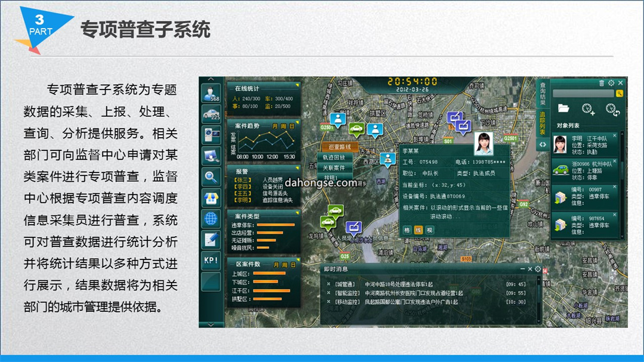This screenshot has height=362, width=644.
Task: Select case card 编号 987654
Action: point(584,225)
